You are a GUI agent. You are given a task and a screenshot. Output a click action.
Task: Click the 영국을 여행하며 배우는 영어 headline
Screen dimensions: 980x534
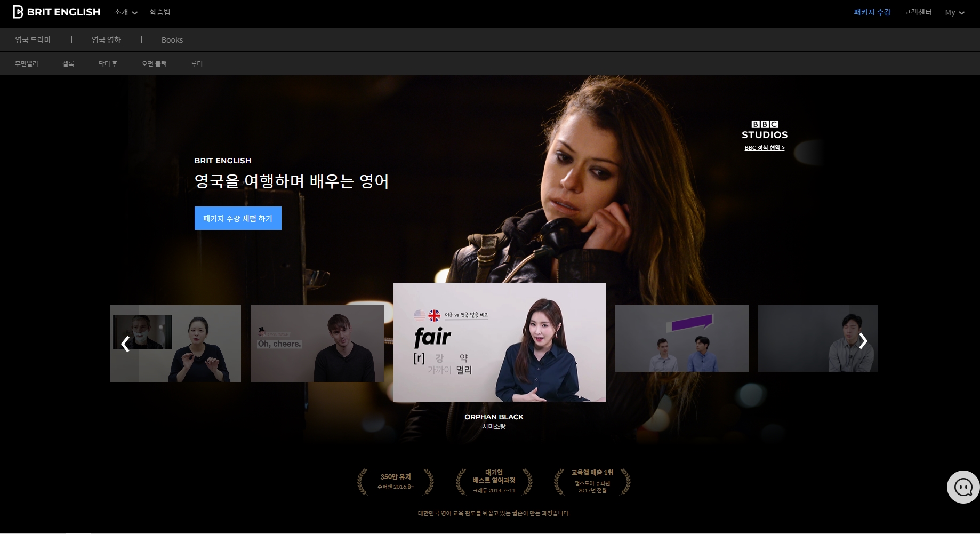(292, 181)
